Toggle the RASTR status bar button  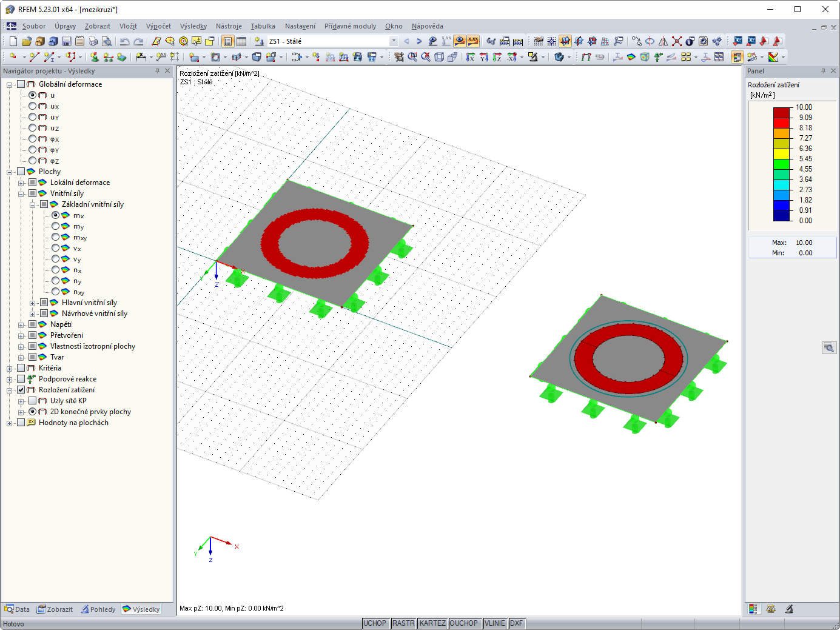[x=403, y=623]
